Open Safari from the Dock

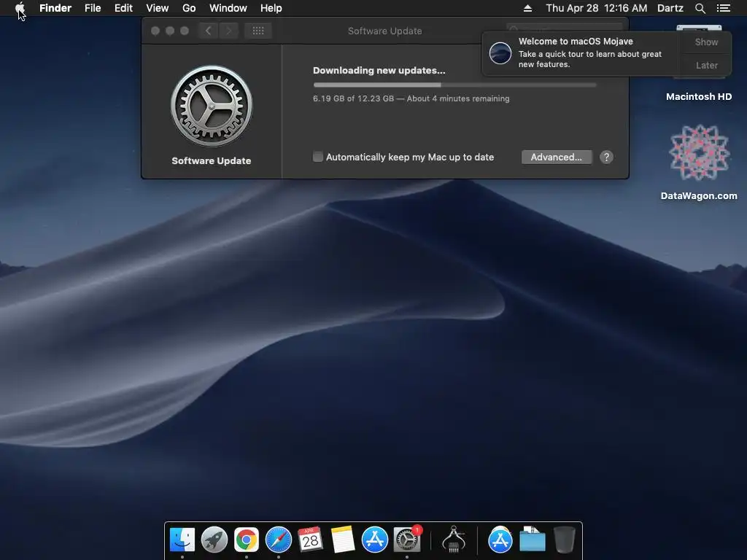[x=278, y=540]
